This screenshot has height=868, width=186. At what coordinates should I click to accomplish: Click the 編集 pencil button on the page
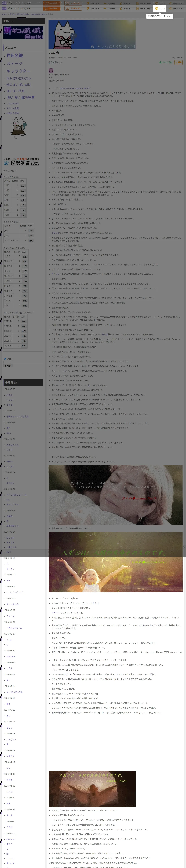179,62
